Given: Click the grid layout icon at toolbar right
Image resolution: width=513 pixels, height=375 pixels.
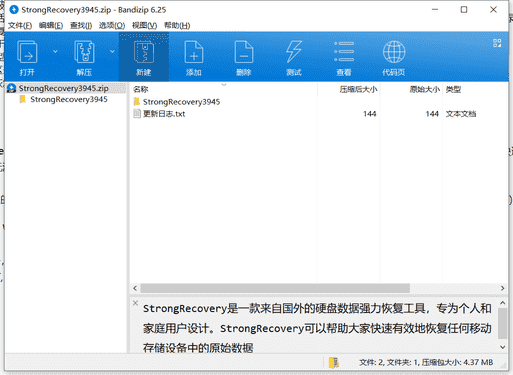Looking at the screenshot, I should coord(497,43).
